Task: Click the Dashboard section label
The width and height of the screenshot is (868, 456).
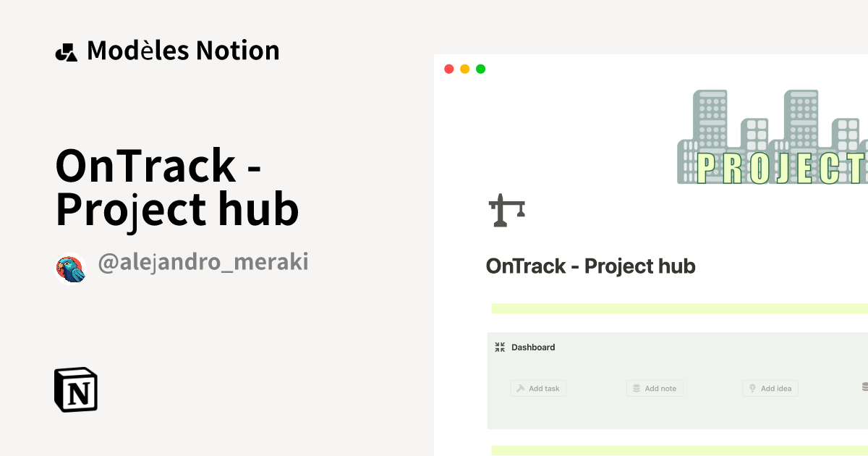Action: point(533,347)
